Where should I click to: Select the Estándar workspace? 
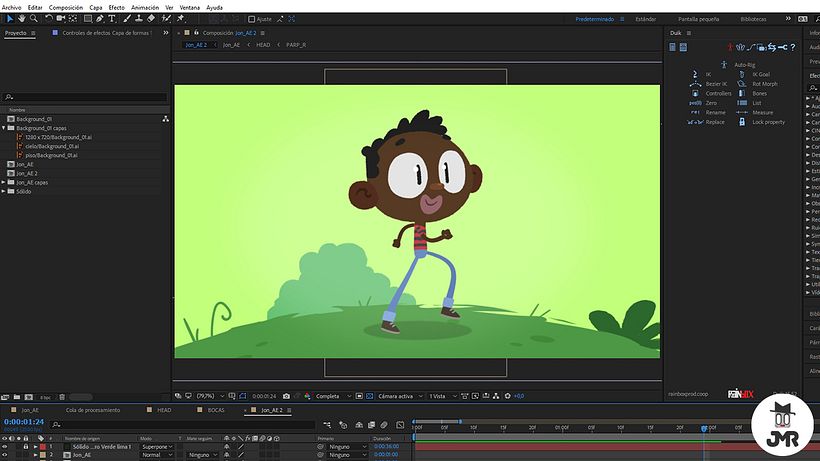pyautogui.click(x=646, y=19)
